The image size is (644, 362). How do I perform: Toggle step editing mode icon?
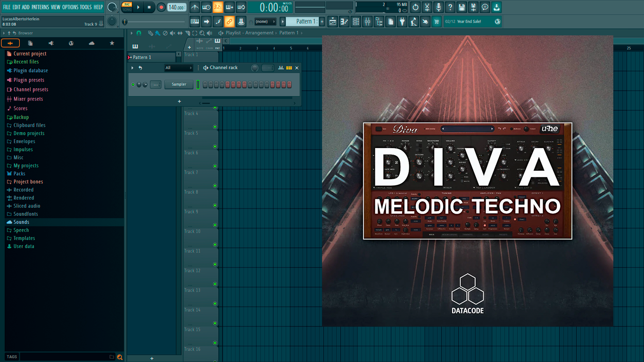[218, 21]
